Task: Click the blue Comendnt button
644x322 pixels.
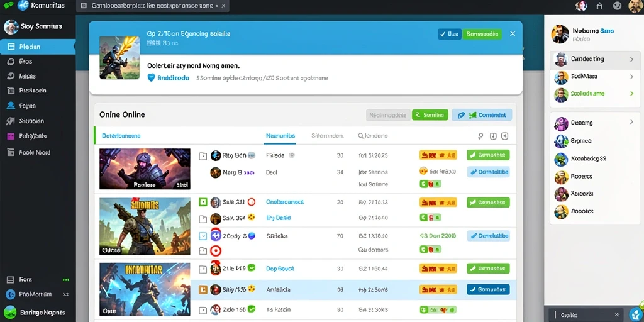Action: coord(482,115)
